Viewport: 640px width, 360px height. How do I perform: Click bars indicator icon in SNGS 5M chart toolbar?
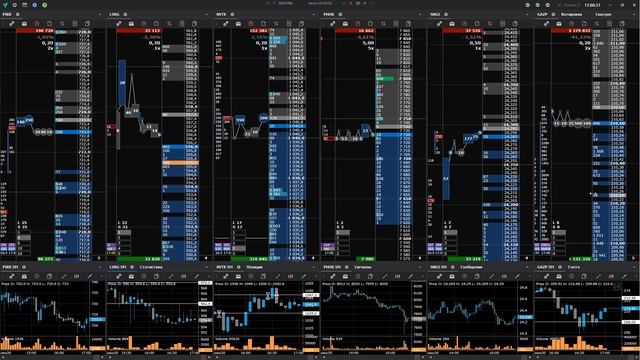[504, 277]
